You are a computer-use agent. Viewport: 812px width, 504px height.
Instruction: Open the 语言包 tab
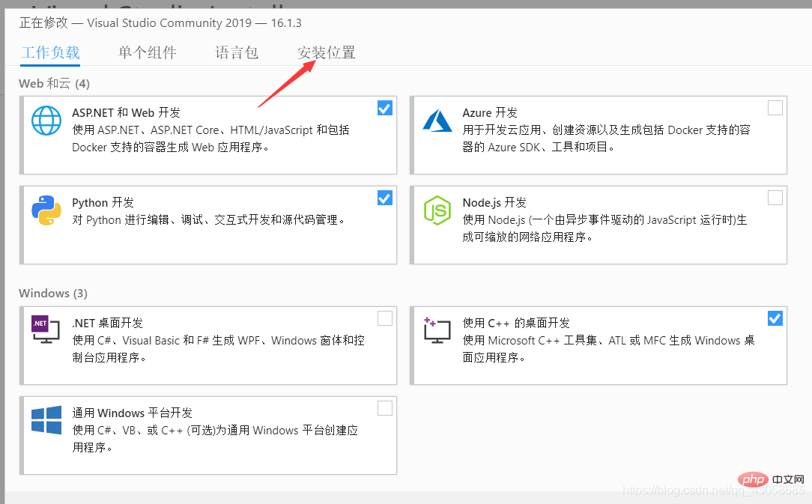tap(236, 52)
